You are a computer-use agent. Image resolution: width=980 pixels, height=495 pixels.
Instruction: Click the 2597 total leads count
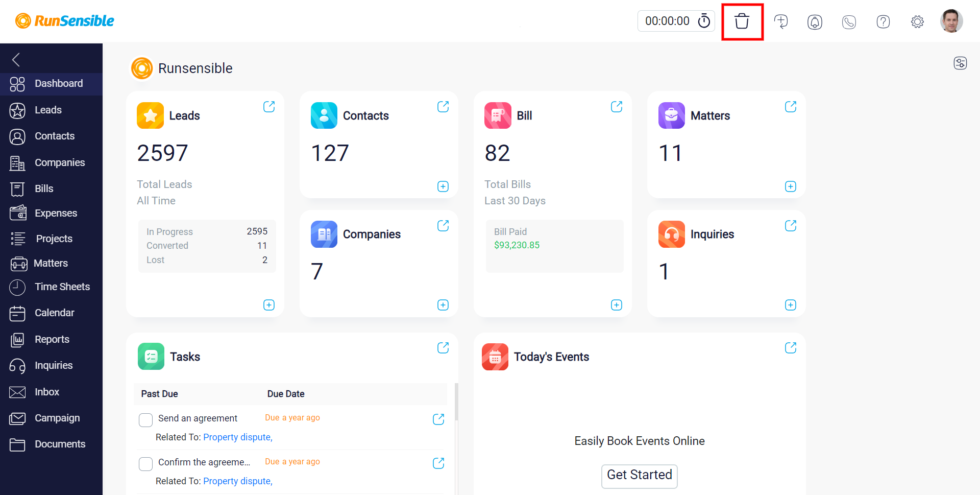163,153
